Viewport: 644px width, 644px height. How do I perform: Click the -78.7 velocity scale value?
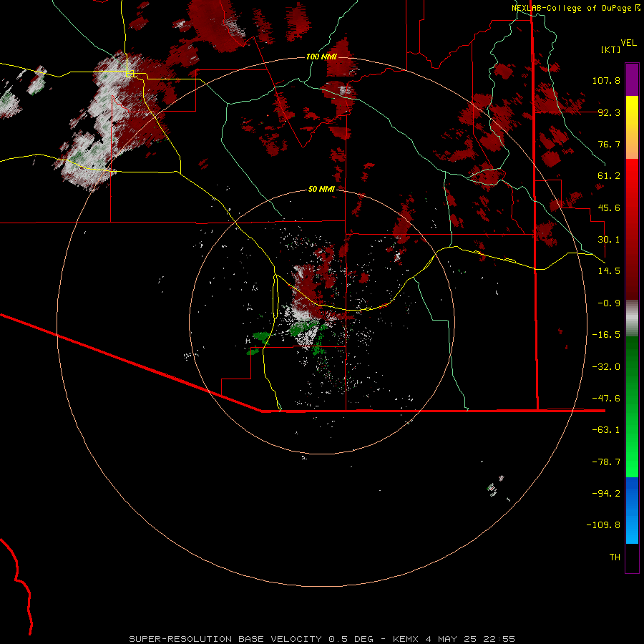[606, 462]
